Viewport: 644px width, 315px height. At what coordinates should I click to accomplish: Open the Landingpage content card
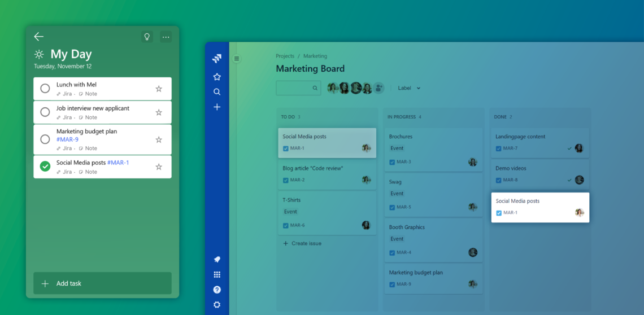click(540, 142)
